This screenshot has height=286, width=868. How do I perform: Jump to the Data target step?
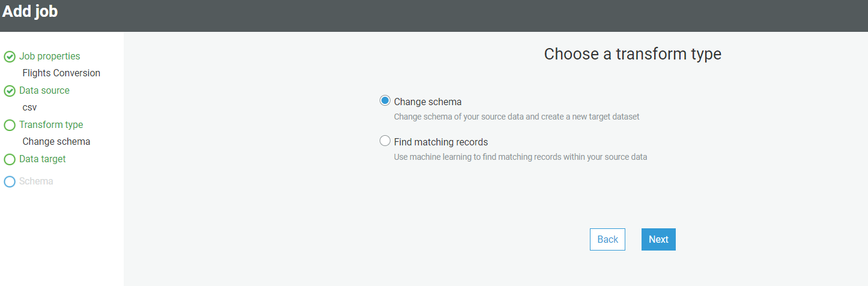(43, 159)
